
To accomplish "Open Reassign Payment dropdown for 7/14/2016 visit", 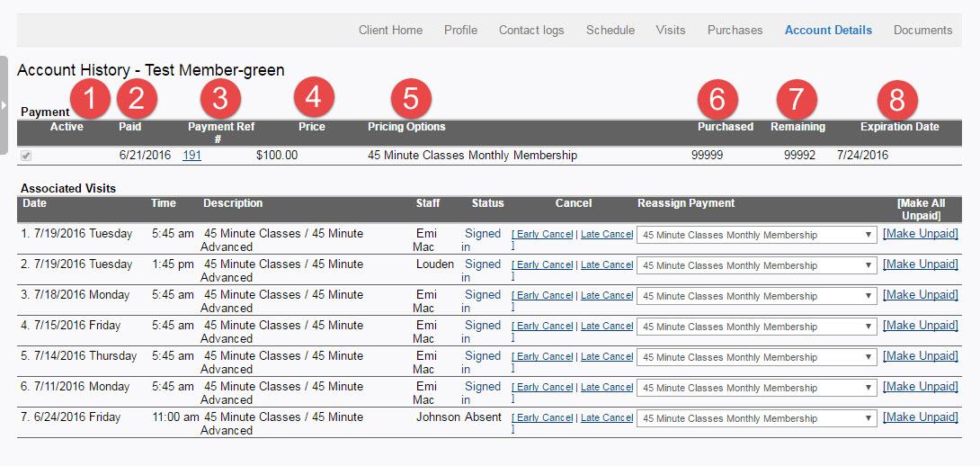I will click(756, 358).
